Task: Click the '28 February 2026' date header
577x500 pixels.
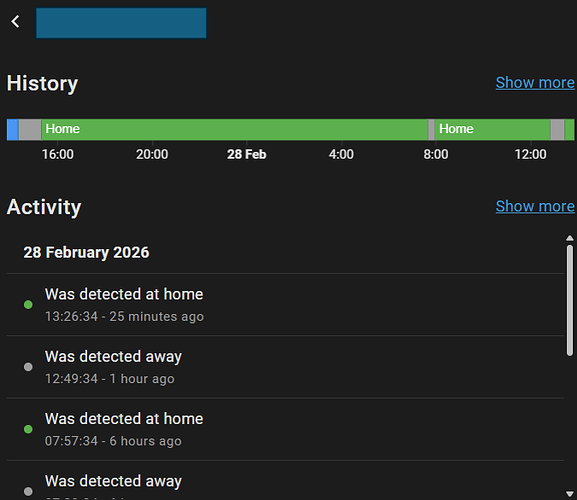Action: [86, 252]
